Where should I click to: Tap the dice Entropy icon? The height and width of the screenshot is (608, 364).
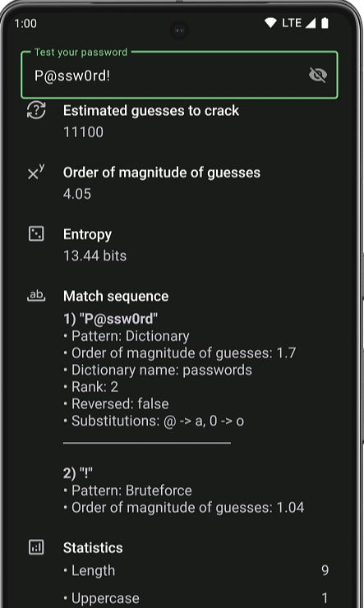tap(36, 234)
